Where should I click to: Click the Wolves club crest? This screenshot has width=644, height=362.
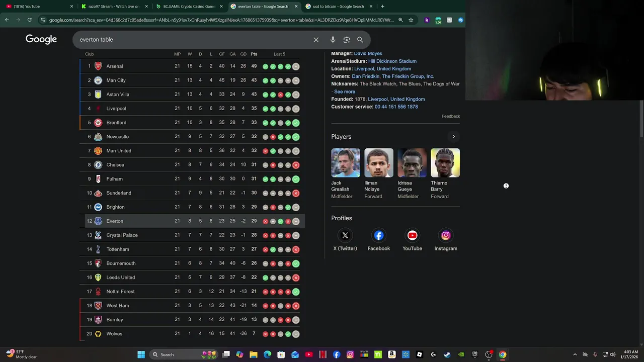[x=98, y=334]
